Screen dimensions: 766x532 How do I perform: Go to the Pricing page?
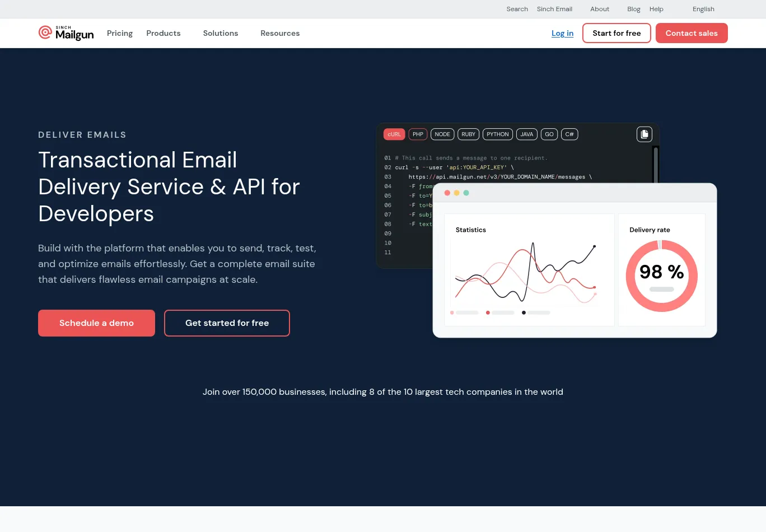pos(120,33)
